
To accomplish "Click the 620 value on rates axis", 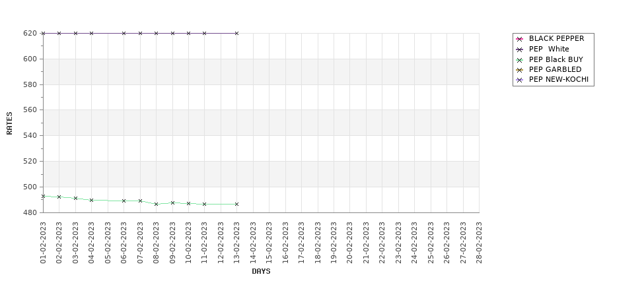I will [x=30, y=33].
